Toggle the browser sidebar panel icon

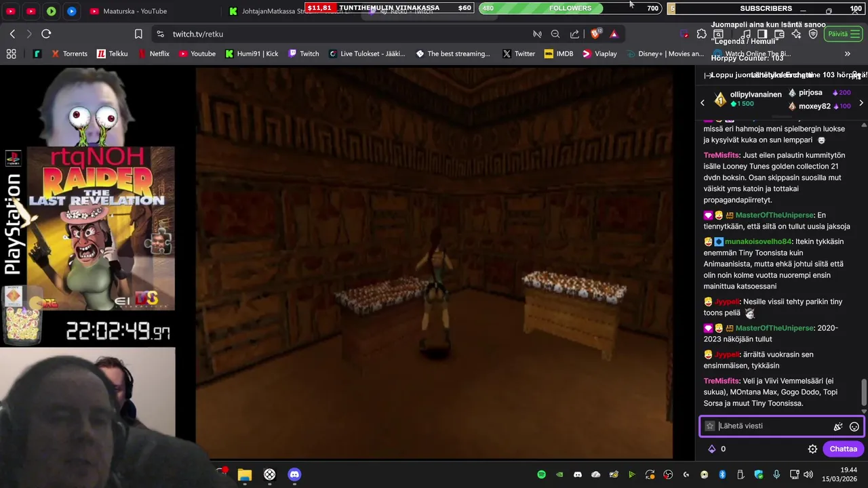[x=762, y=34]
